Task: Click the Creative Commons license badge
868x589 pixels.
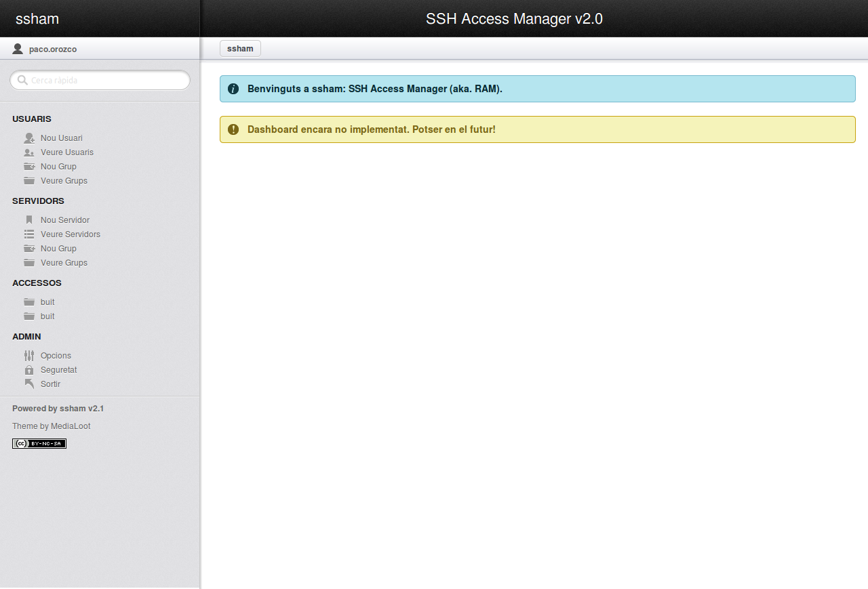Action: pos(39,443)
